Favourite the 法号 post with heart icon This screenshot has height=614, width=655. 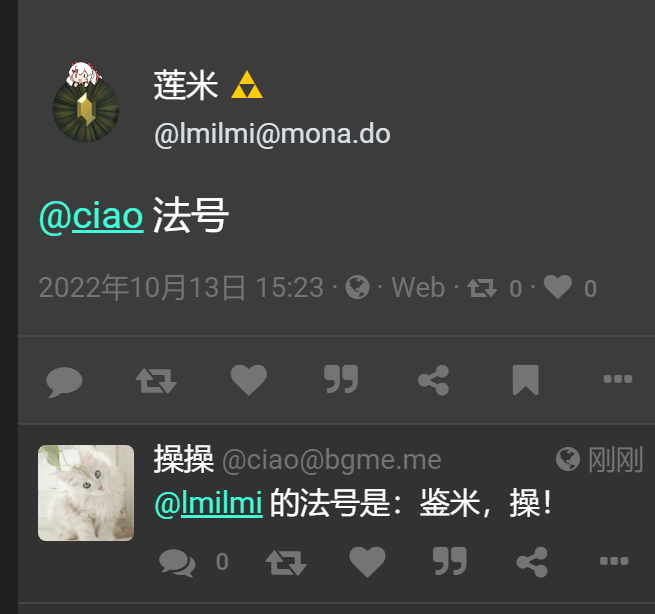pyautogui.click(x=249, y=379)
